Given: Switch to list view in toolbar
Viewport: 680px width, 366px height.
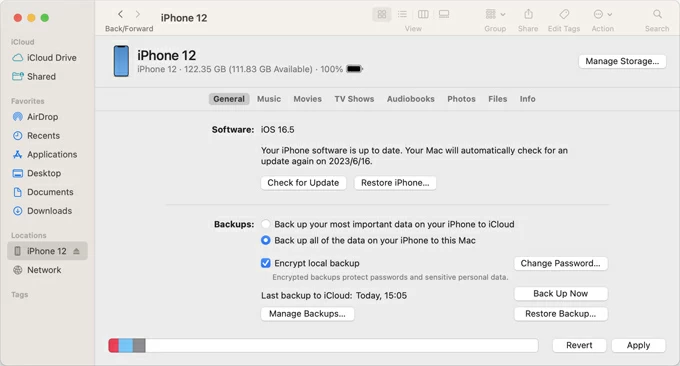Looking at the screenshot, I should click(402, 14).
